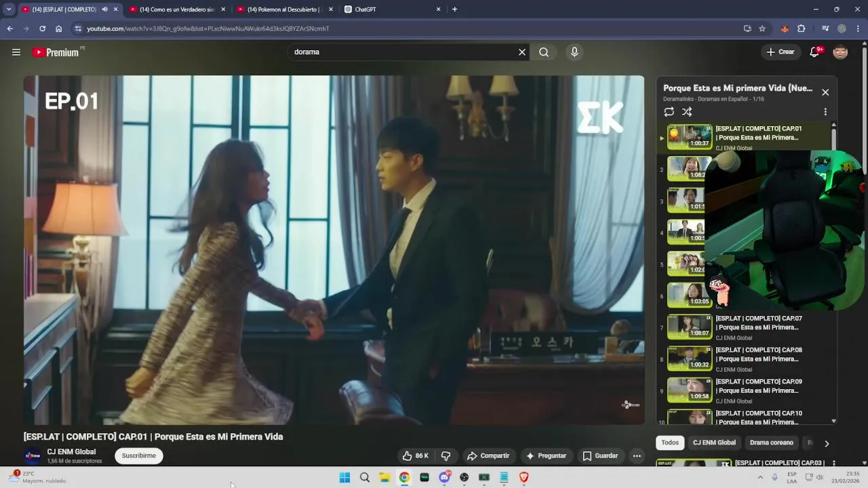This screenshot has height=488, width=868.
Task: Open the browser extensions puzzle icon
Action: tap(802, 28)
